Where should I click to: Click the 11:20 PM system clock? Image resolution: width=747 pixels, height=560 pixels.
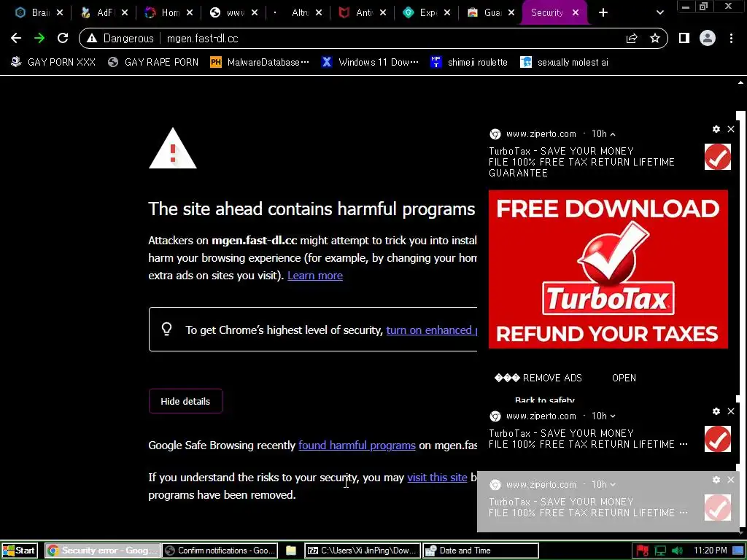[x=710, y=551]
